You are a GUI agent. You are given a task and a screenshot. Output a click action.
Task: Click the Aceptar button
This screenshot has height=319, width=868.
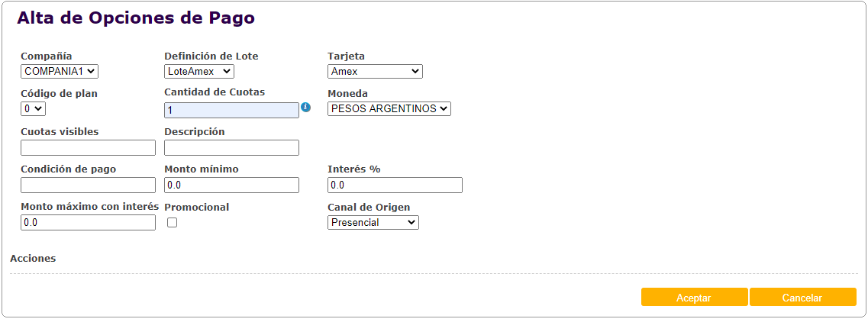pos(694,298)
